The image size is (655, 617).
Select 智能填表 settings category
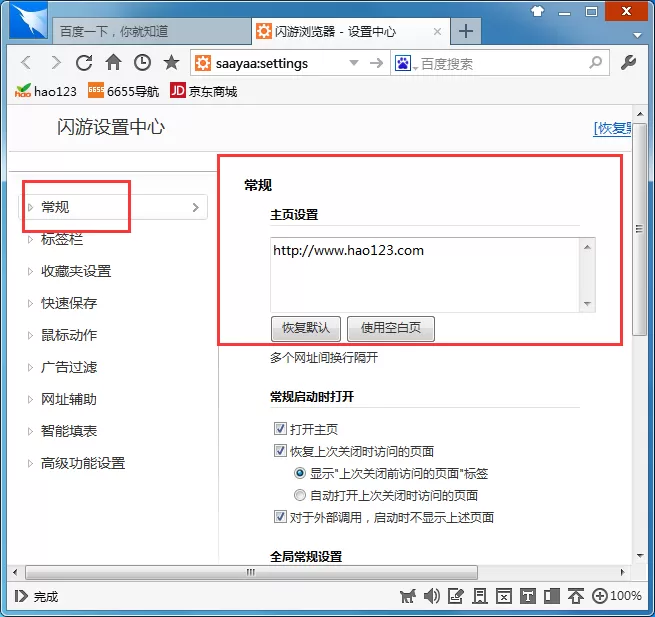coord(69,431)
